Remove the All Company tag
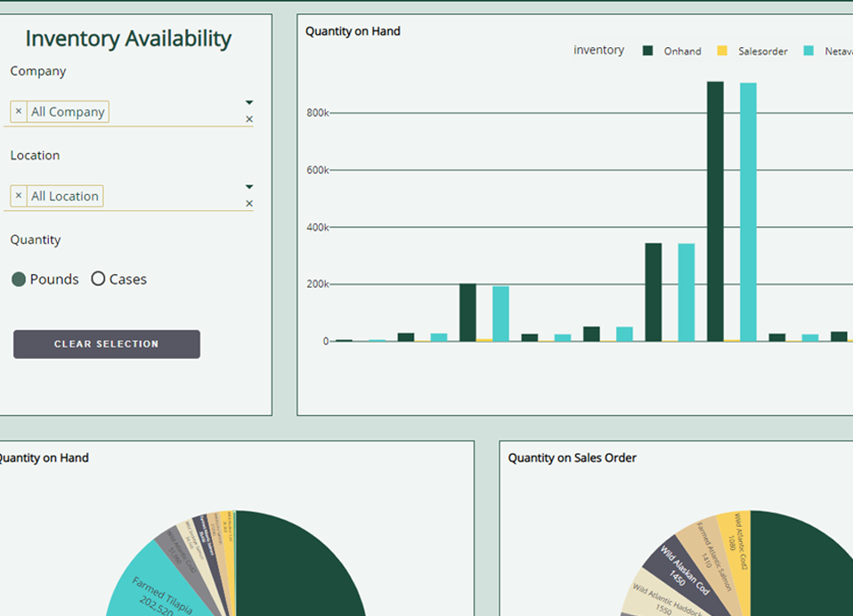The height and width of the screenshot is (616, 853). coord(19,111)
